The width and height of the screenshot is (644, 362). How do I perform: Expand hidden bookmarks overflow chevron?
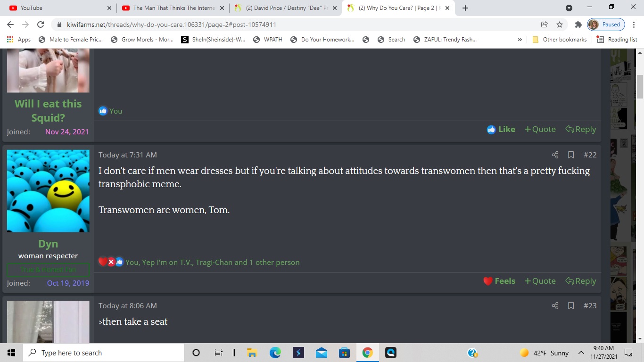(x=520, y=40)
